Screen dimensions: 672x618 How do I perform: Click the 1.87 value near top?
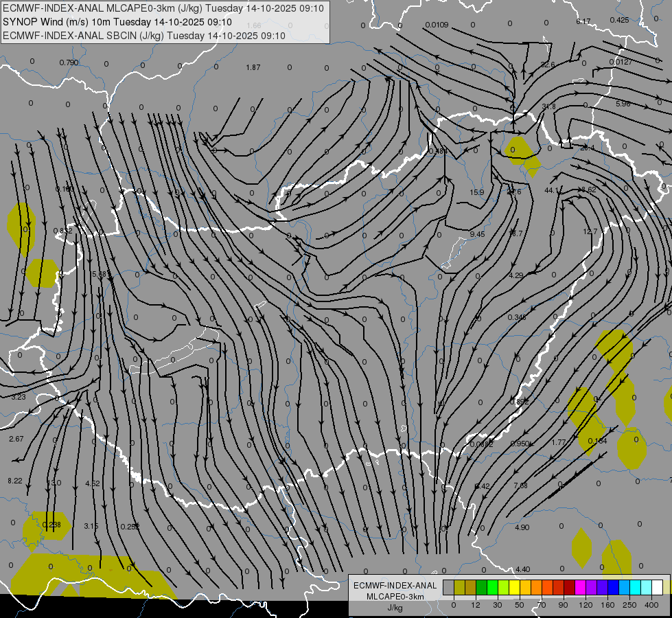click(x=253, y=67)
